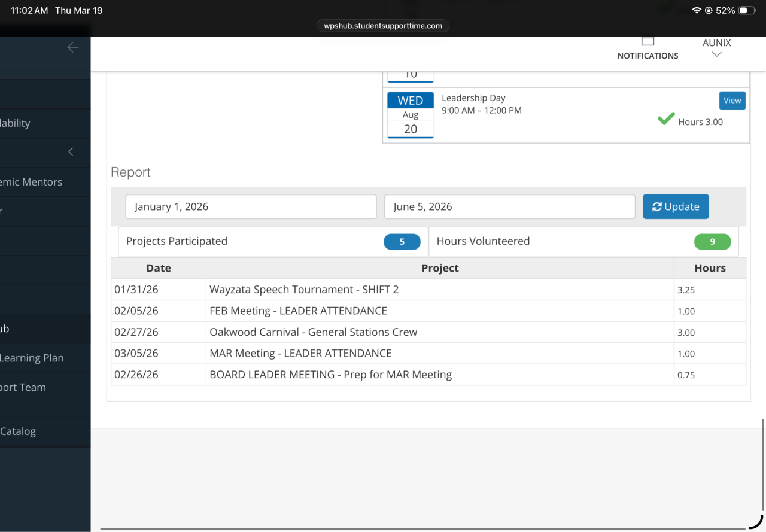Click the Wi-Fi status icon
766x532 pixels.
click(x=696, y=11)
